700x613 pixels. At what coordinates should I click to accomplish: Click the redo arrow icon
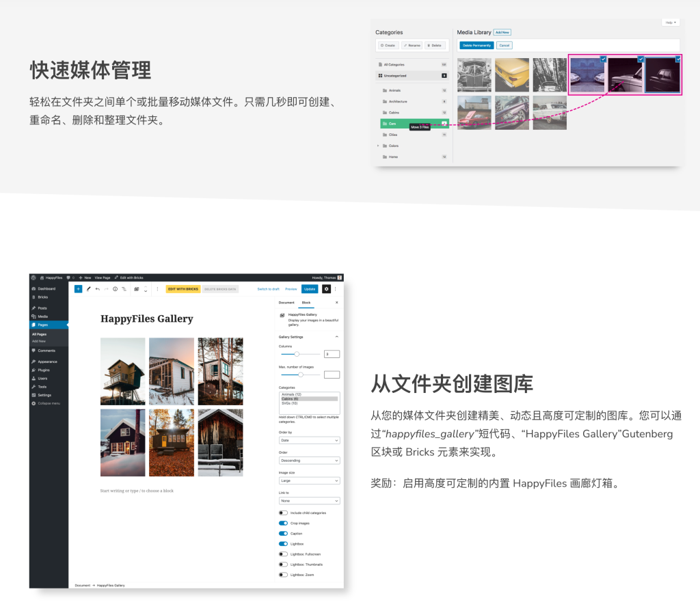106,289
